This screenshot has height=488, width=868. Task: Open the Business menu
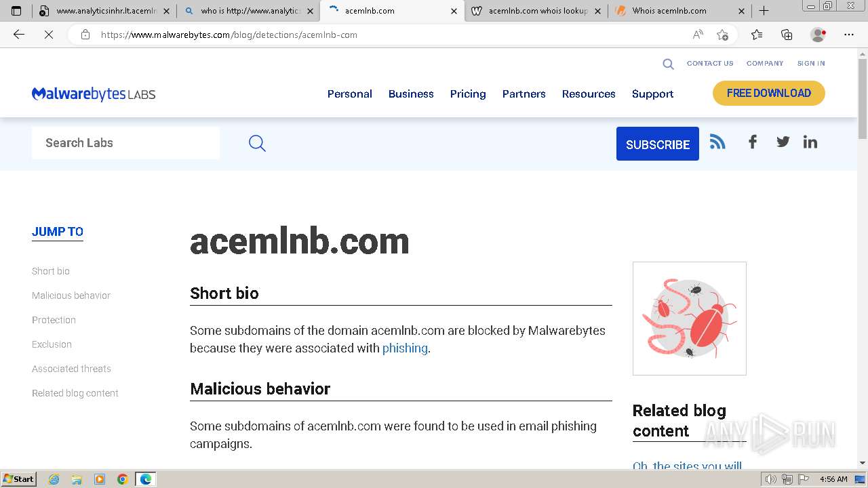411,94
